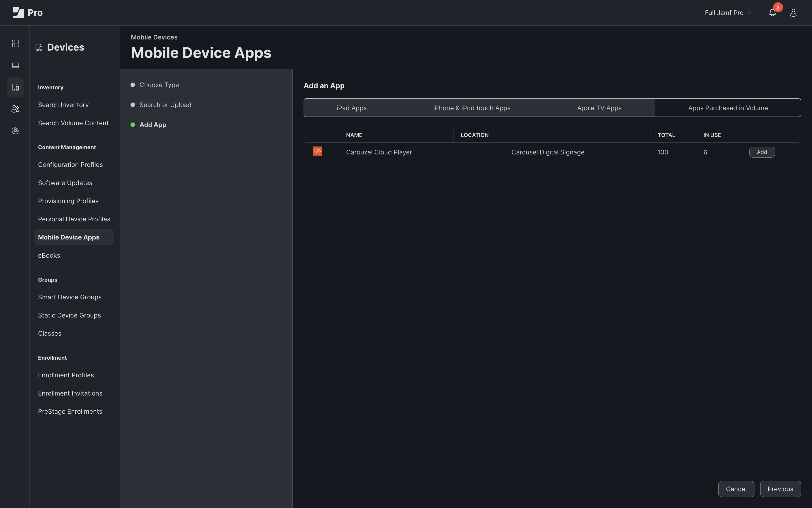Click the Inventory section heading

(51, 87)
